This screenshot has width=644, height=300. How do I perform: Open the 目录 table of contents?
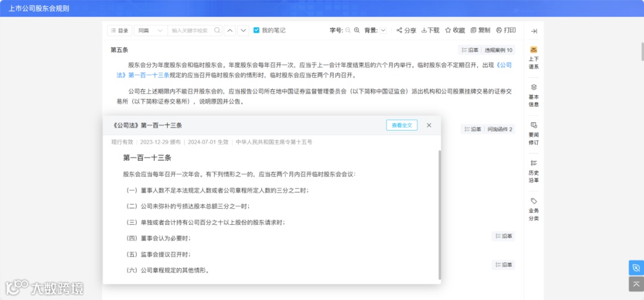pyautogui.click(x=120, y=30)
